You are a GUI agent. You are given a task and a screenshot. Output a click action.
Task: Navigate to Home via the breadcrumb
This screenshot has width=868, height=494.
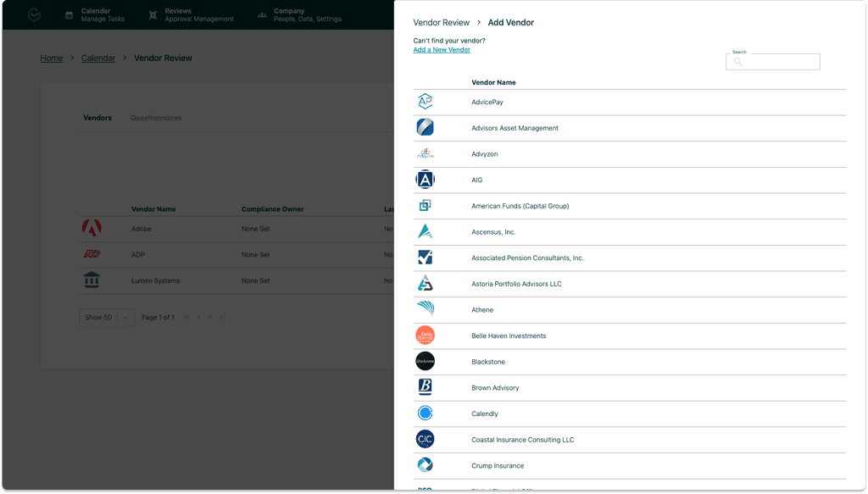click(51, 58)
